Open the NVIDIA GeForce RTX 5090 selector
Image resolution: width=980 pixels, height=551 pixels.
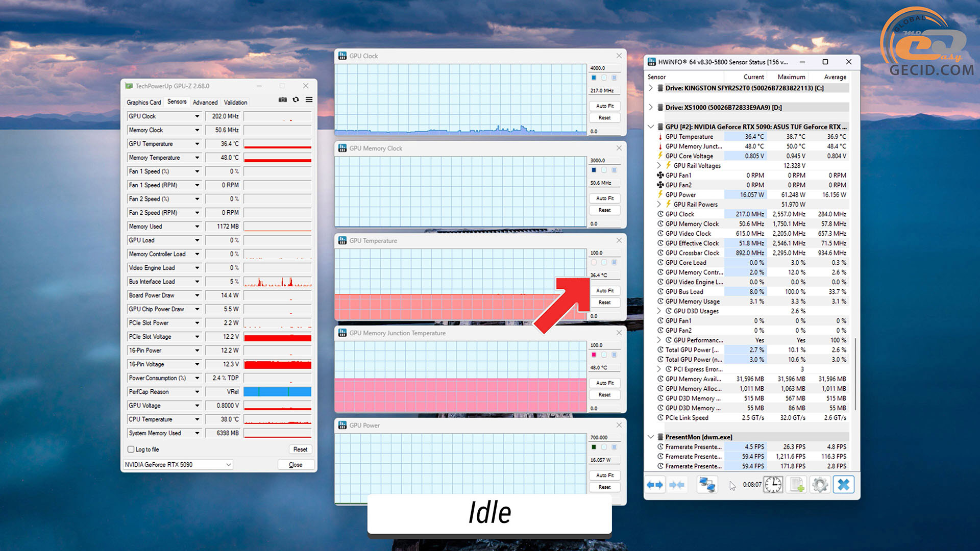click(178, 465)
